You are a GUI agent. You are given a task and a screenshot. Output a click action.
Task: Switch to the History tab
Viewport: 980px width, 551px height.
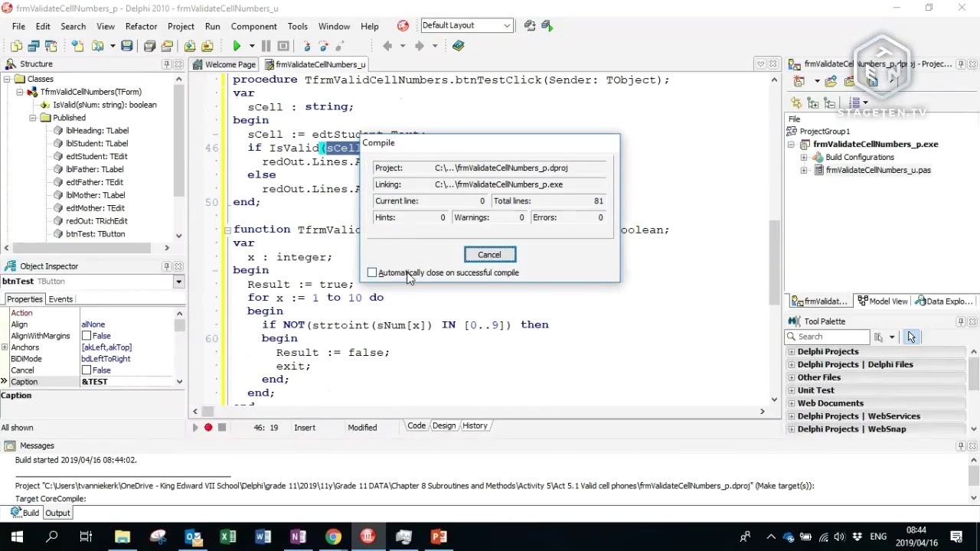click(x=475, y=425)
